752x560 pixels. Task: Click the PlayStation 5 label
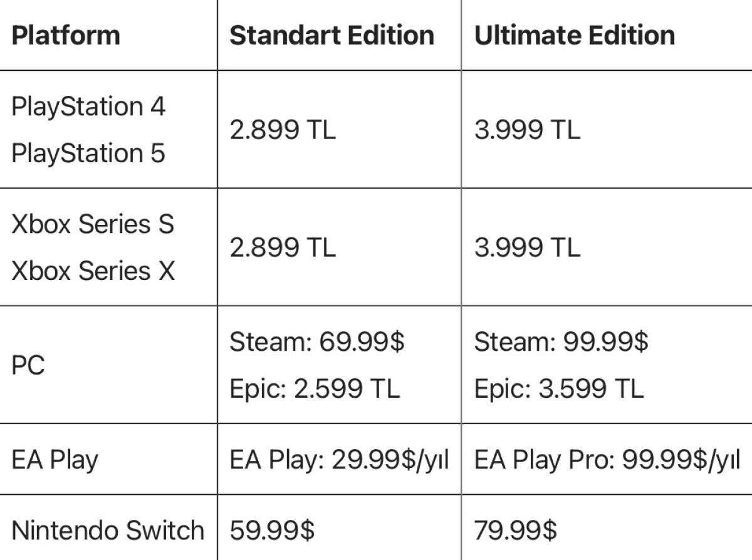coord(88,153)
